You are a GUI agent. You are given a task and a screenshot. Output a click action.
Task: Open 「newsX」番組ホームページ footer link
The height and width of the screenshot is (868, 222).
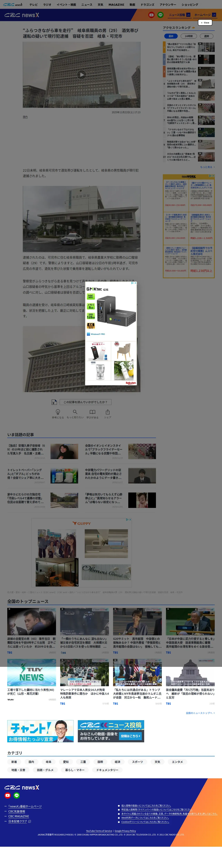[x=25, y=806]
